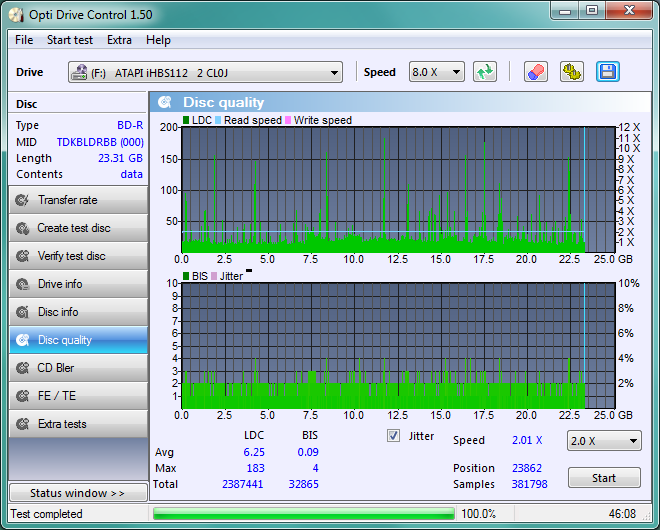Viewport: 660px width, 530px height.
Task: Close the Opti Drive Control window
Action: click(629, 11)
